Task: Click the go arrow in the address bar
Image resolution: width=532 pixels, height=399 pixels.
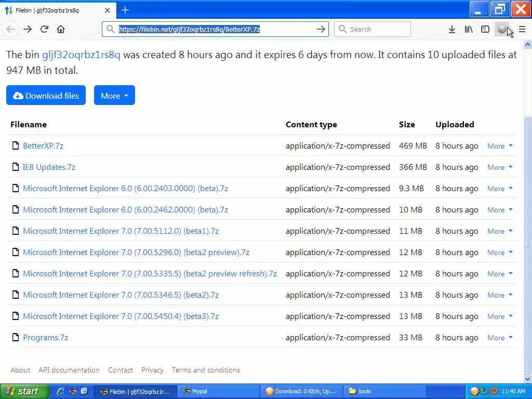Action: [321, 29]
